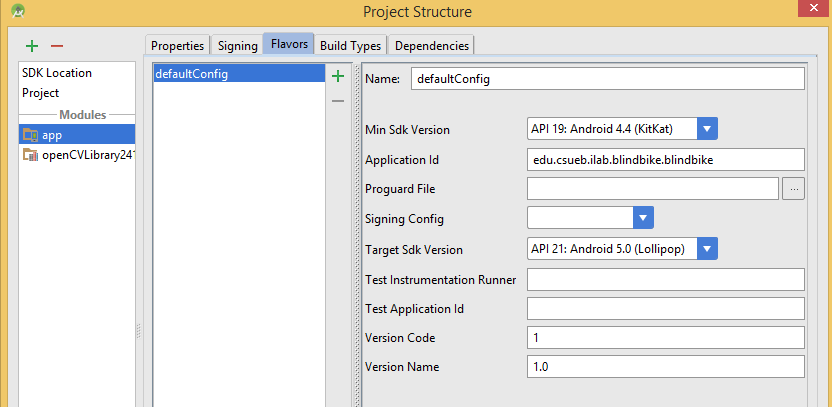Click the Version Name text field
The height and width of the screenshot is (407, 832).
click(665, 367)
